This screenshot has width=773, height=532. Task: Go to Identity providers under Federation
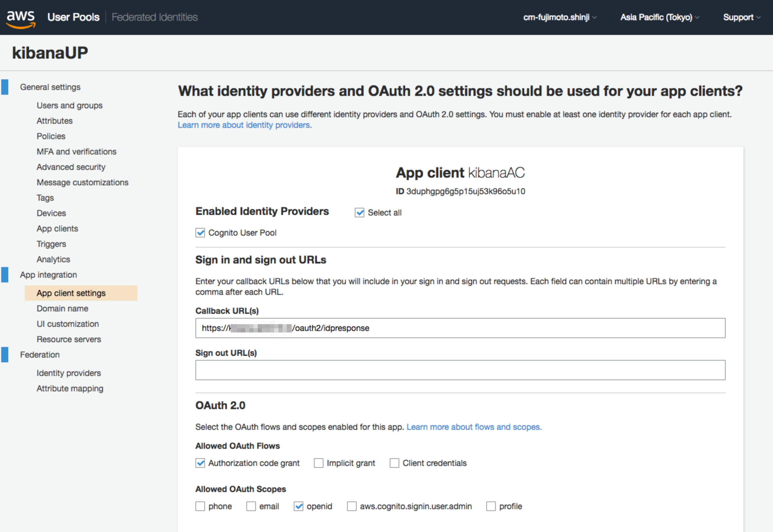69,373
